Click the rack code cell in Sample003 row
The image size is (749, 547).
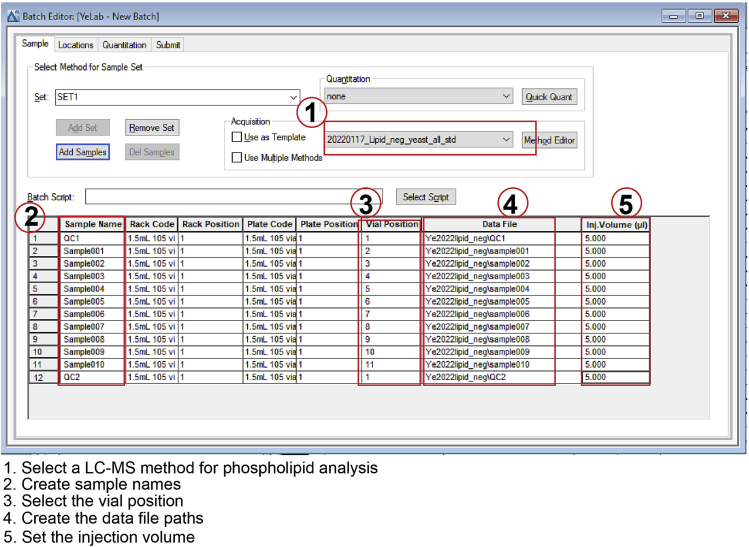[x=152, y=276]
